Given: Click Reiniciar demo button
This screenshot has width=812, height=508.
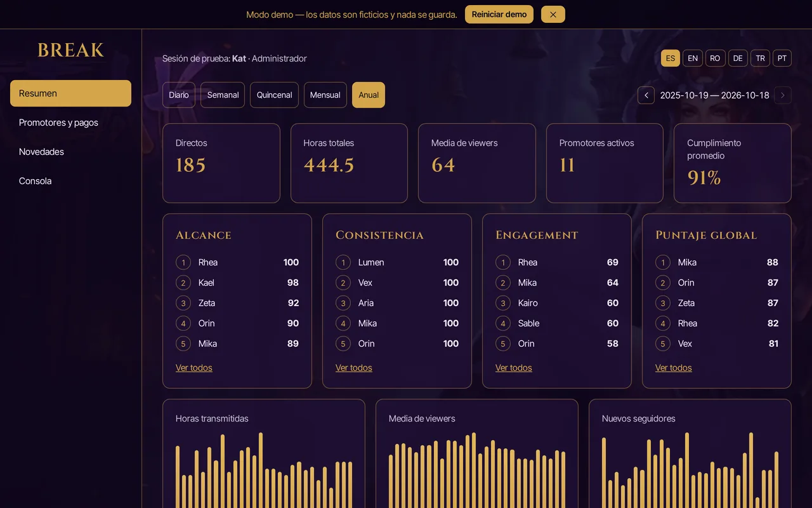Looking at the screenshot, I should [x=499, y=15].
